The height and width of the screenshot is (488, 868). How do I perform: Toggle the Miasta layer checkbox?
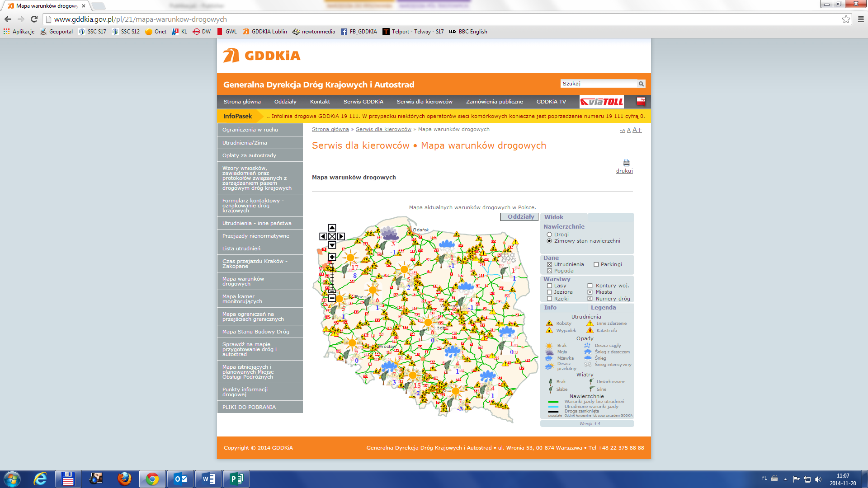pyautogui.click(x=590, y=292)
